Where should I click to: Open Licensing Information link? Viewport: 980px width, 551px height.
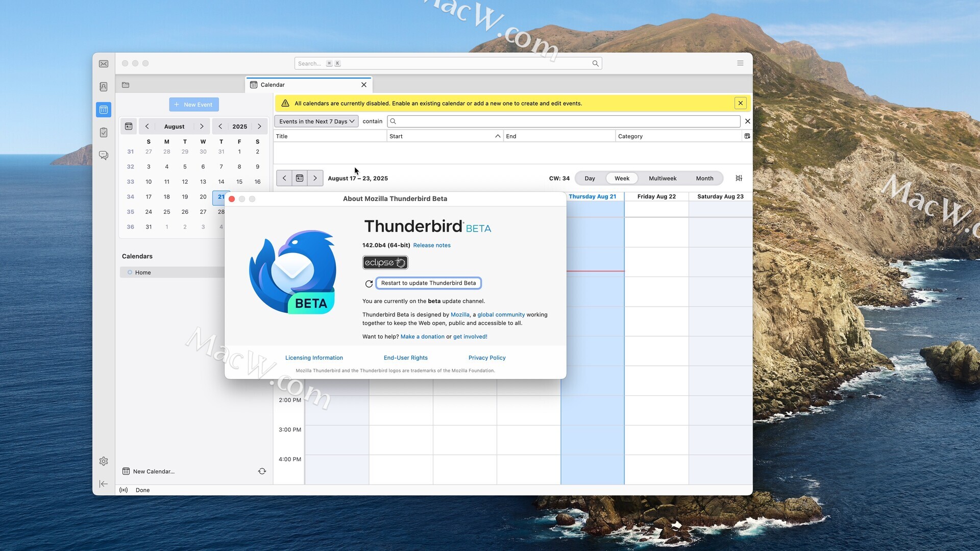314,358
